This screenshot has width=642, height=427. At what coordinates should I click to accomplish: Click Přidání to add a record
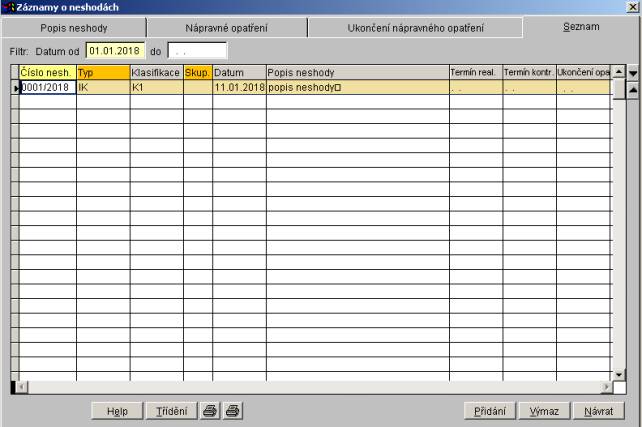pos(489,411)
